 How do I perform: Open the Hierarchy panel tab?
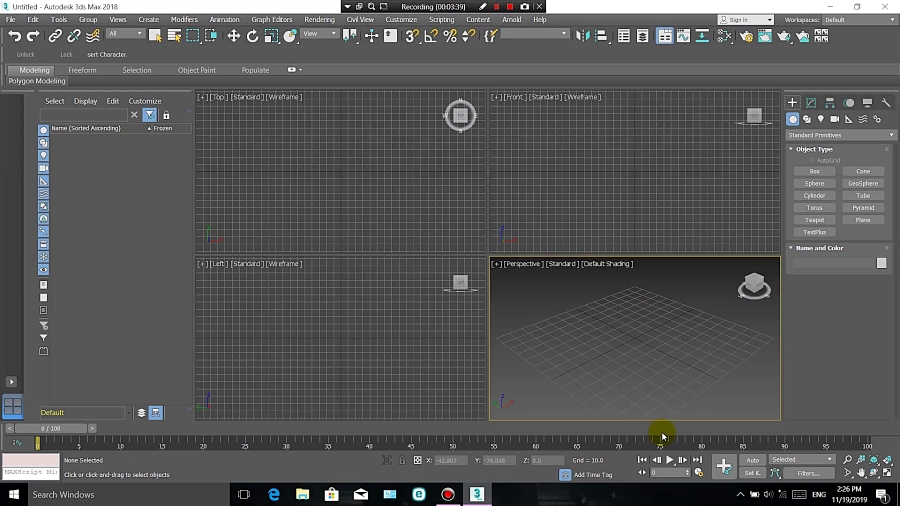830,103
